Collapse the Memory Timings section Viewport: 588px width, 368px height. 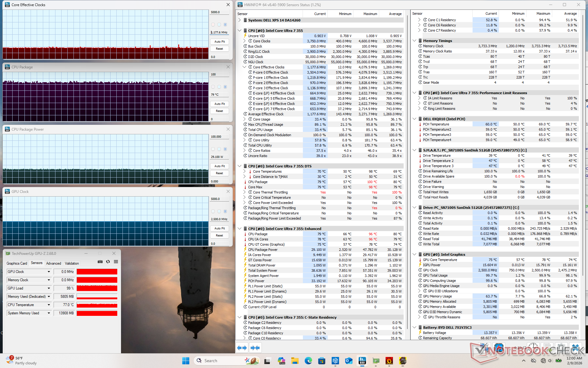[414, 41]
